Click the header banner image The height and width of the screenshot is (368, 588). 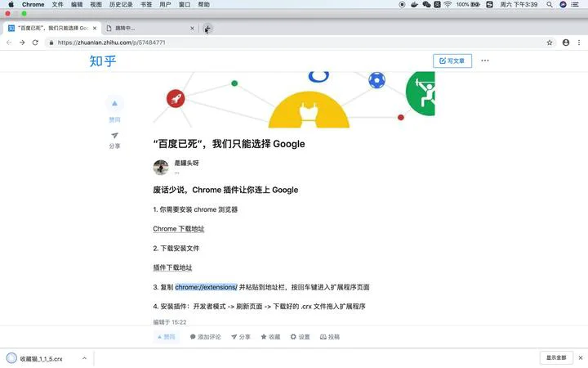click(294, 100)
